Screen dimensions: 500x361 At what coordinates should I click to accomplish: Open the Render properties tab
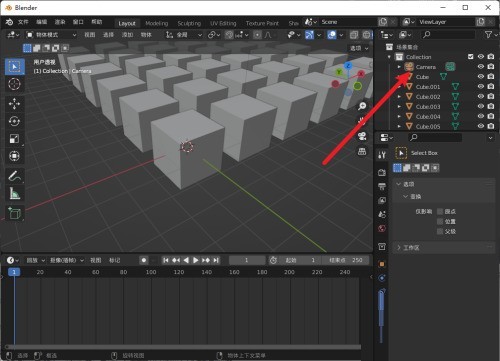click(x=382, y=172)
